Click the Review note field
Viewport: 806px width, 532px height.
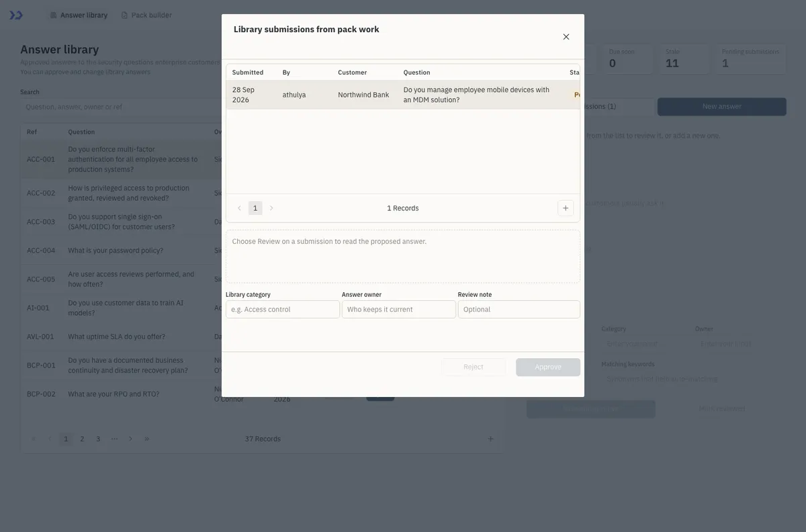pos(519,310)
